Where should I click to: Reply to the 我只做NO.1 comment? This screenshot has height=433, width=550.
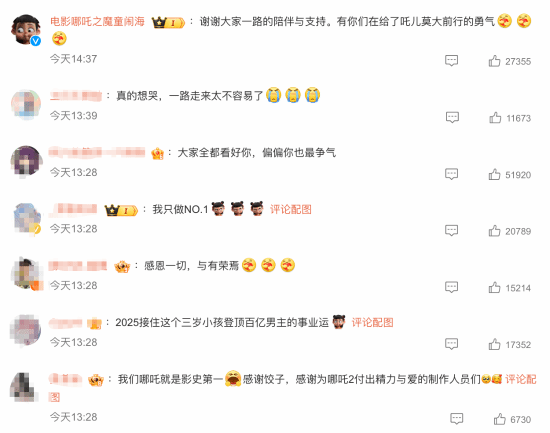click(451, 231)
